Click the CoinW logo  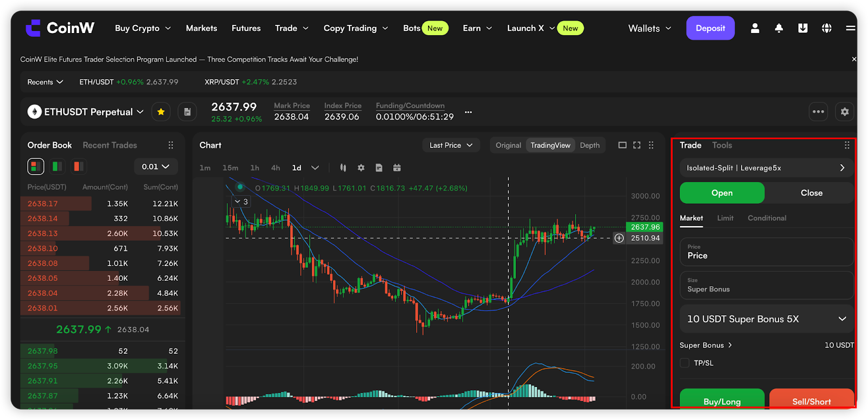(60, 28)
